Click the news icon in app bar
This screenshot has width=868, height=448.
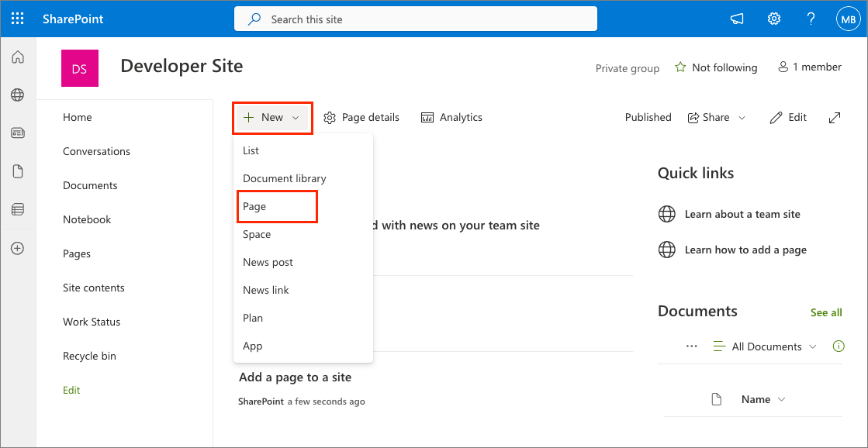pyautogui.click(x=18, y=133)
